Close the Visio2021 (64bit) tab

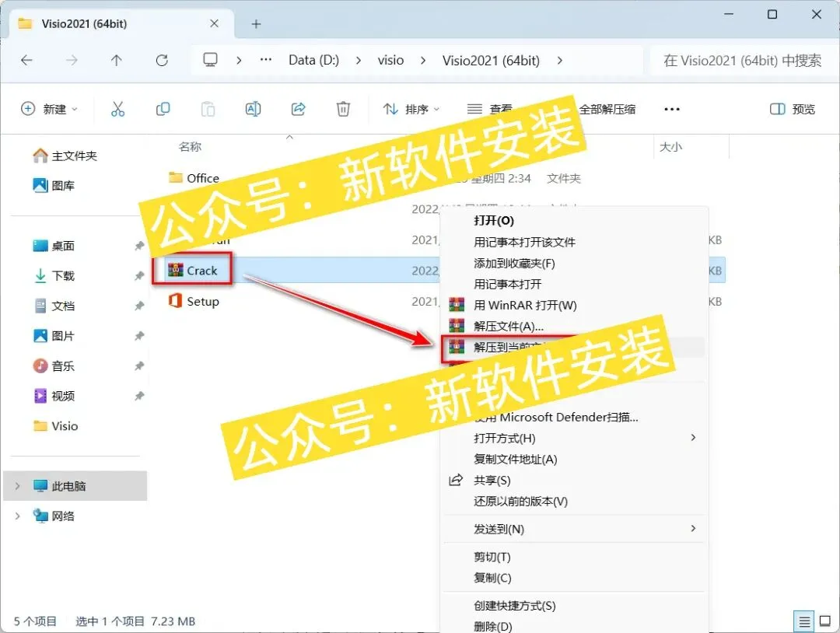pos(214,23)
